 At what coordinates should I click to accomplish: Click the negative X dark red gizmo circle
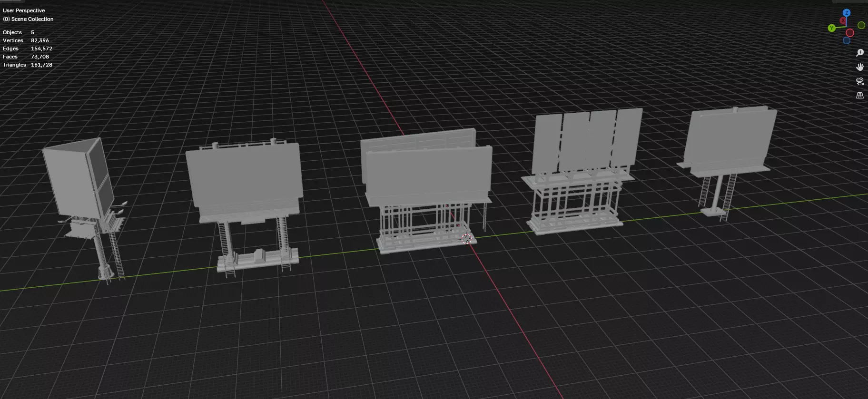tap(850, 33)
